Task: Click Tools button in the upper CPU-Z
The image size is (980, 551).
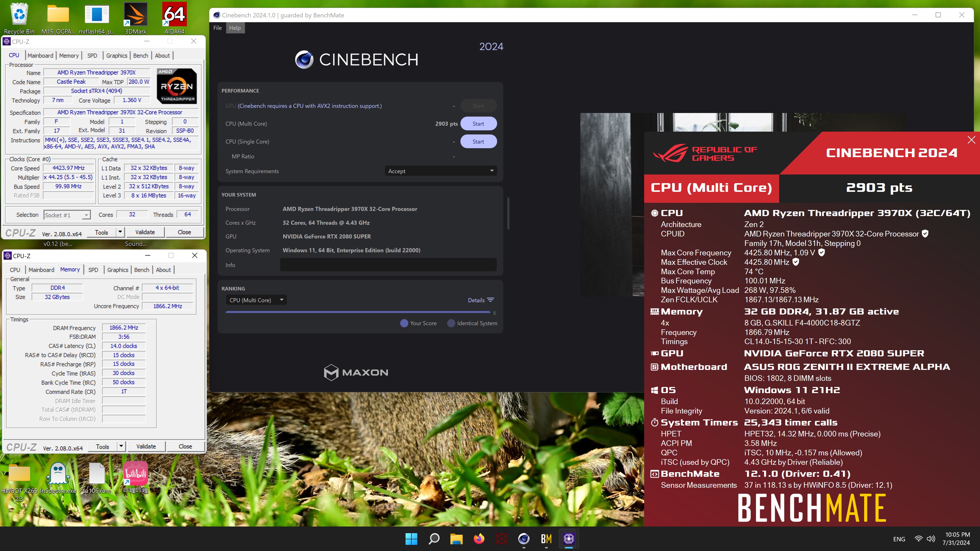Action: (102, 232)
